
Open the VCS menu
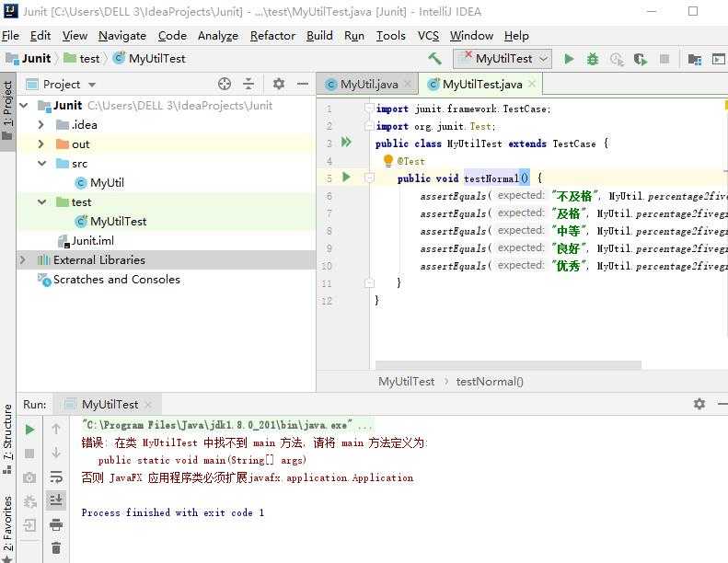[428, 36]
